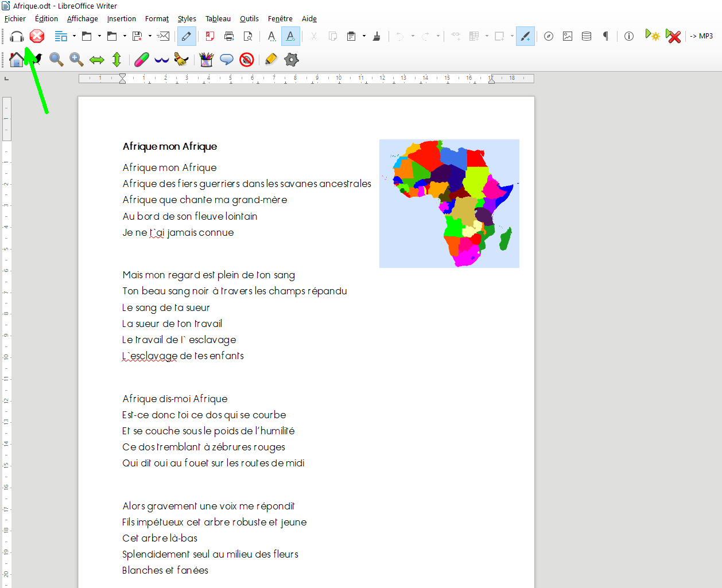Click the green vertical double-arrow icon
Viewport: 722px width, 588px height.
coord(117,59)
